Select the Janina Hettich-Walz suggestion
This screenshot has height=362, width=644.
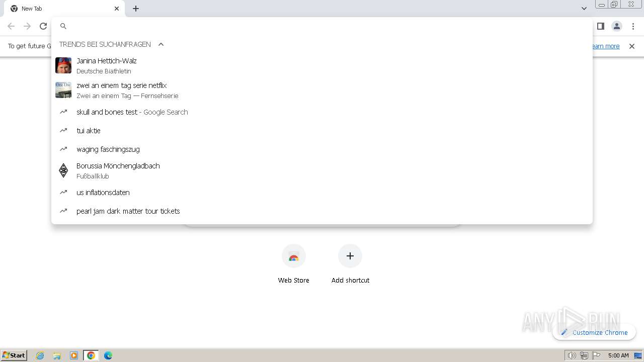(x=322, y=65)
